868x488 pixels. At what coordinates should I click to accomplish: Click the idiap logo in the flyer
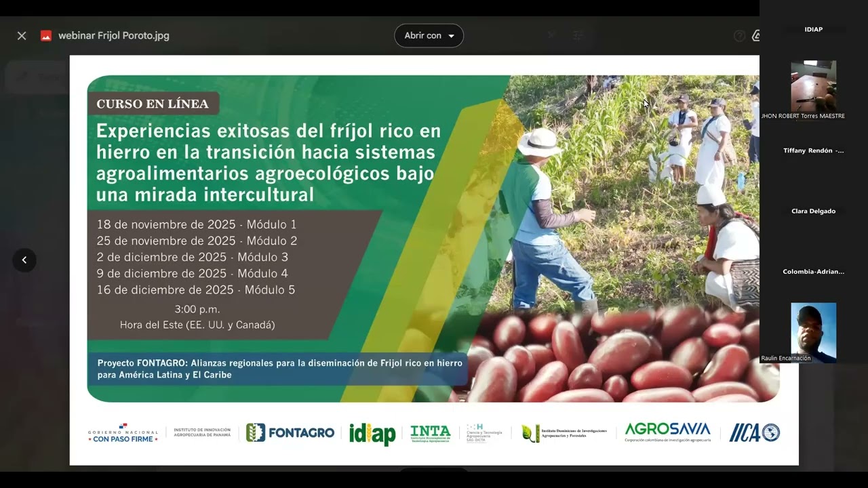pyautogui.click(x=372, y=434)
